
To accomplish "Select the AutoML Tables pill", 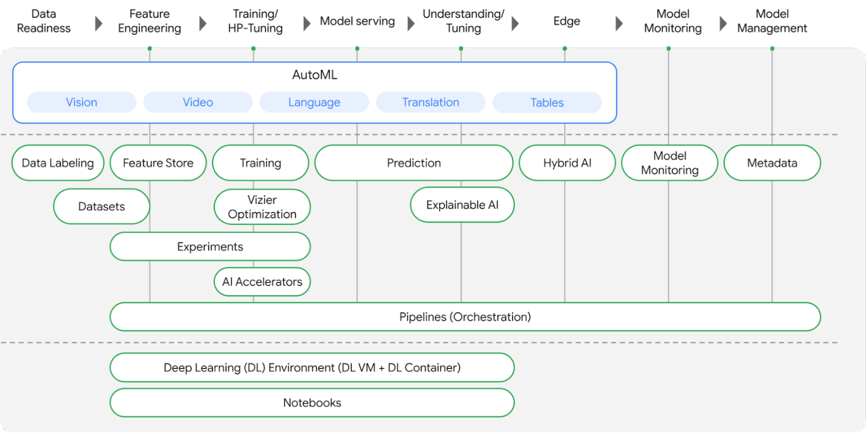I will click(547, 102).
